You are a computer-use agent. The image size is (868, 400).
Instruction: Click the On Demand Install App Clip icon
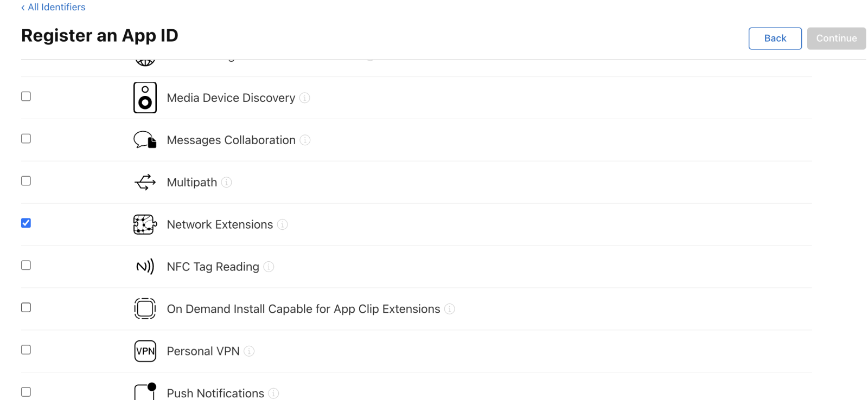click(x=145, y=309)
